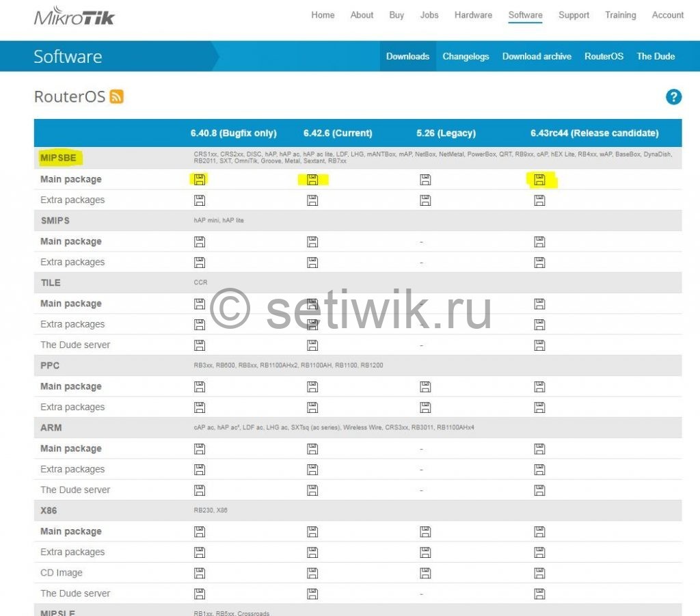Open the Hardware section
Screen dimensions: 700x616
click(x=473, y=15)
